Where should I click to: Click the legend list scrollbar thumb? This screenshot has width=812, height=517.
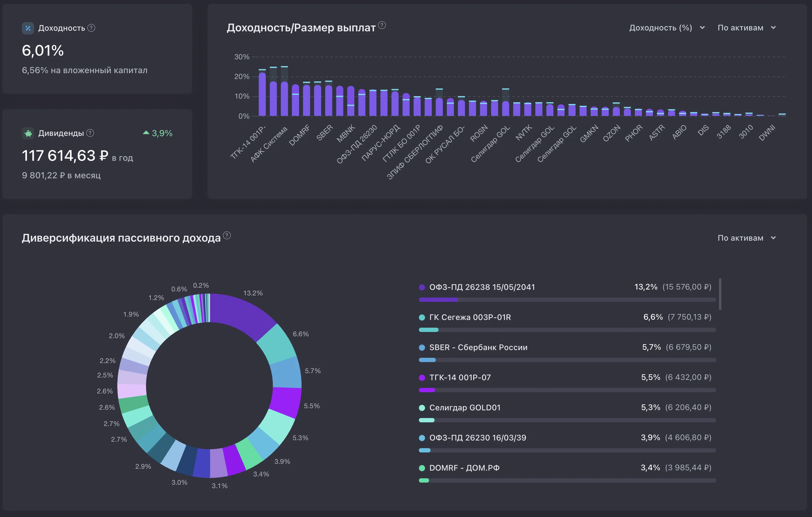point(720,294)
